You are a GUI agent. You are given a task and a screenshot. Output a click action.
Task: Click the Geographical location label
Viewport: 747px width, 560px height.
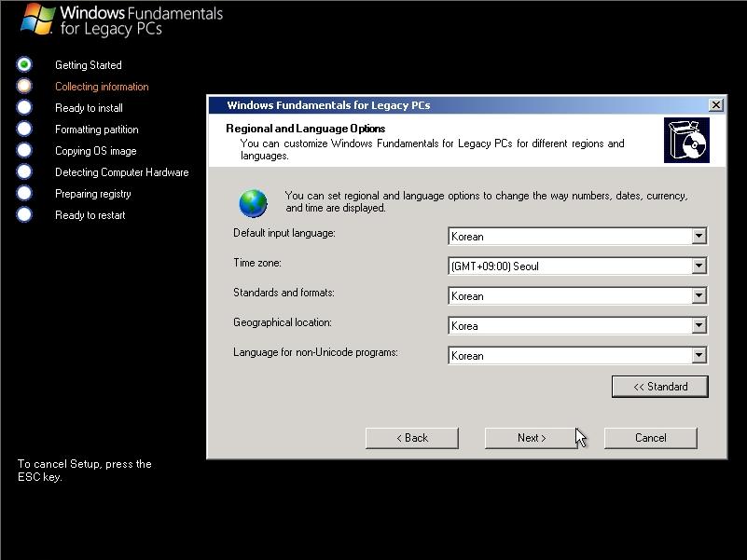pyautogui.click(x=283, y=322)
